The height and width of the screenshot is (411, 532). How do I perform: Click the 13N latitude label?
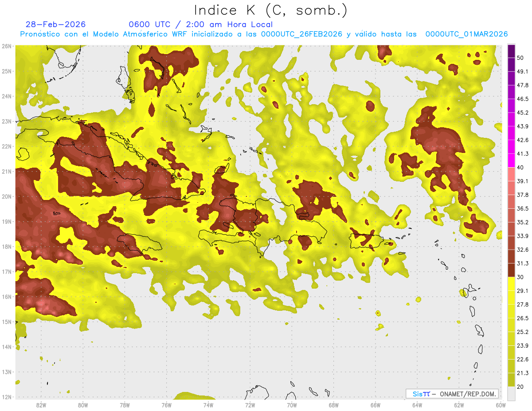pyautogui.click(x=7, y=372)
